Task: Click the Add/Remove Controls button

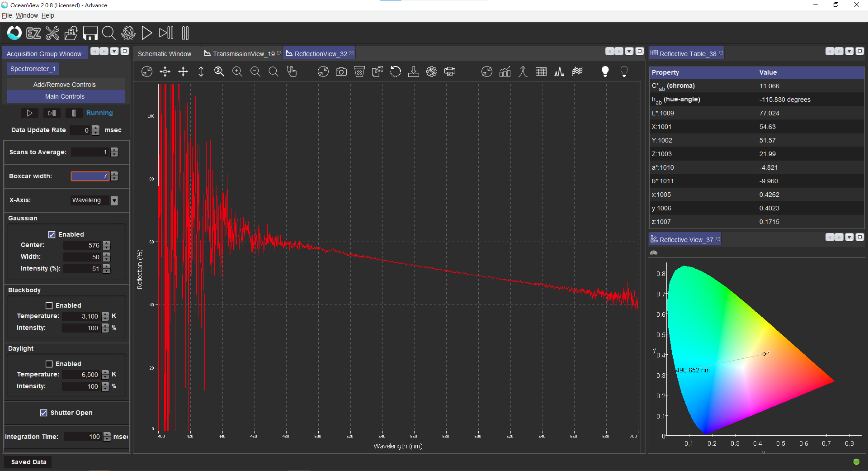Action: pos(65,85)
